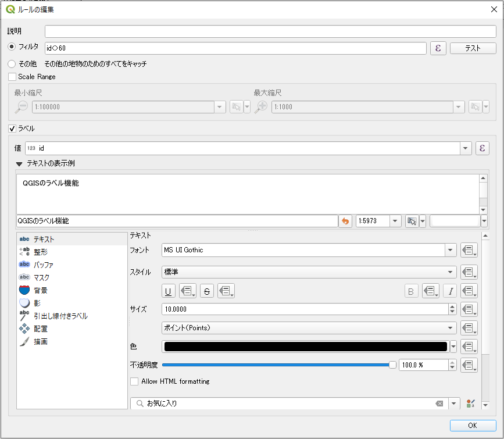Click data-defined override next to italic button

469,291
